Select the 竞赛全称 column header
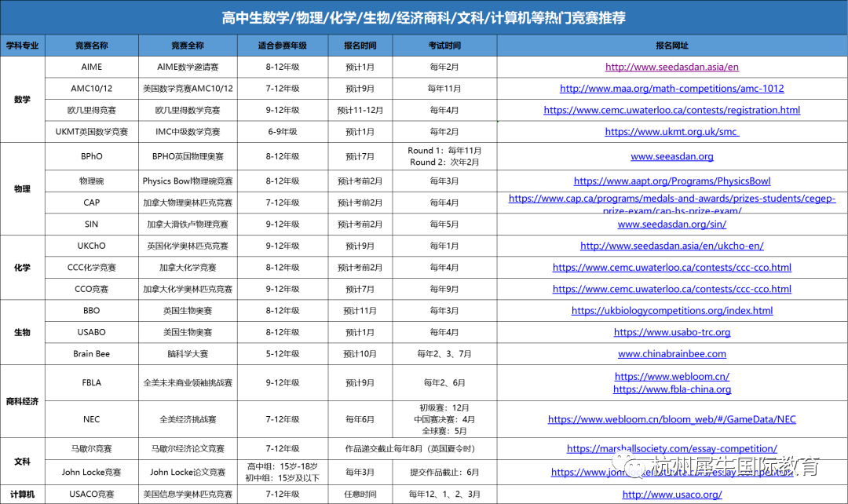The image size is (848, 504). tap(188, 46)
